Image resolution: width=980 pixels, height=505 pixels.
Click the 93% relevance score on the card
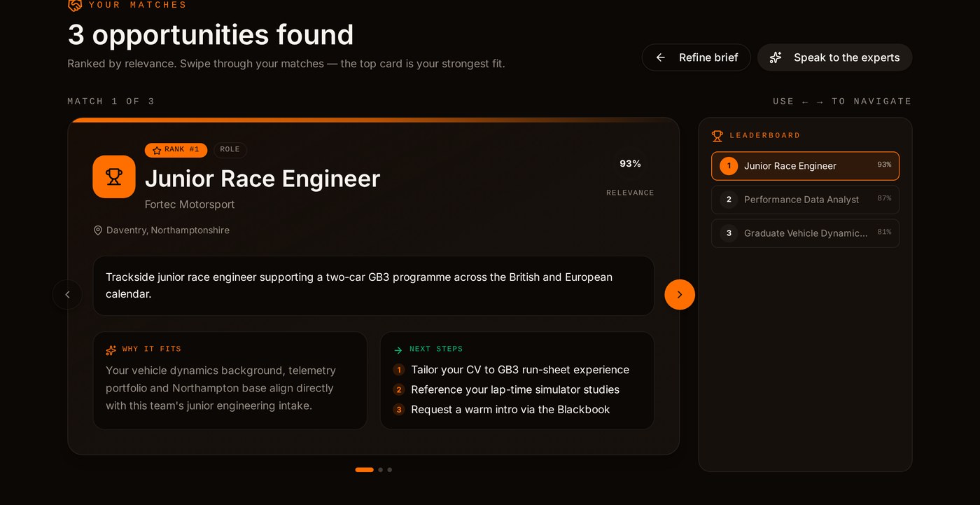(630, 164)
